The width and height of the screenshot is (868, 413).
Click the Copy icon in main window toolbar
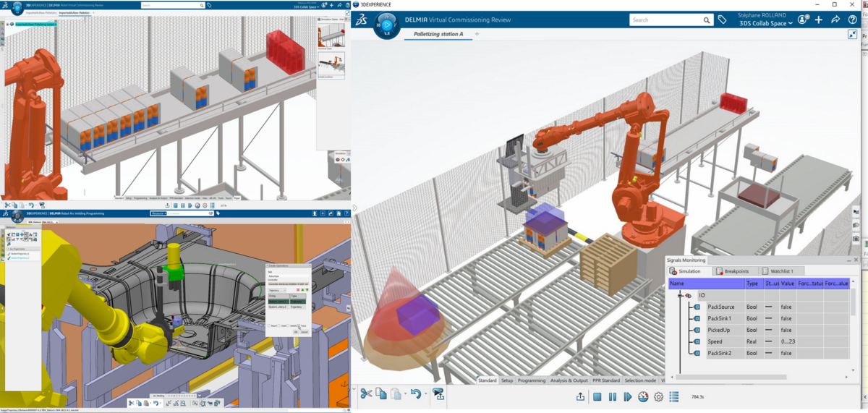(x=381, y=393)
